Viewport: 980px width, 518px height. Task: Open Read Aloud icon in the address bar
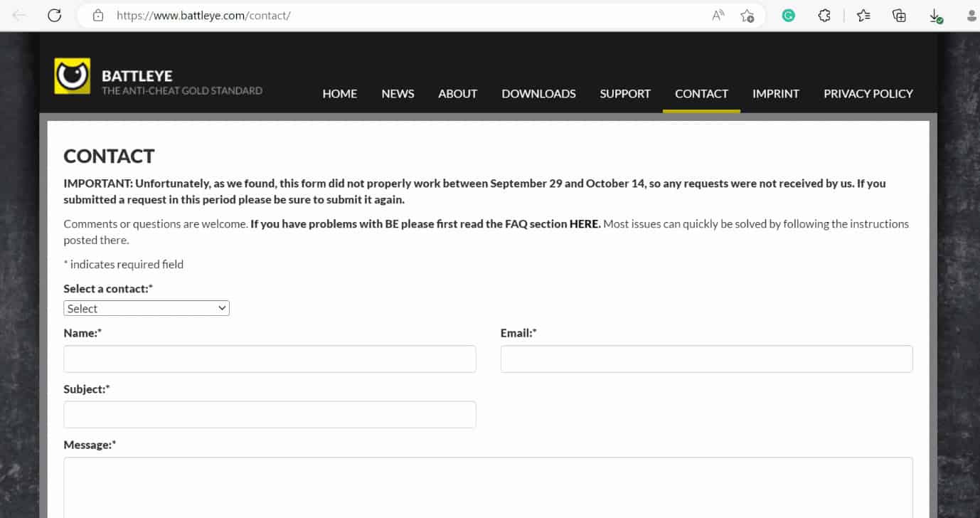click(x=718, y=15)
